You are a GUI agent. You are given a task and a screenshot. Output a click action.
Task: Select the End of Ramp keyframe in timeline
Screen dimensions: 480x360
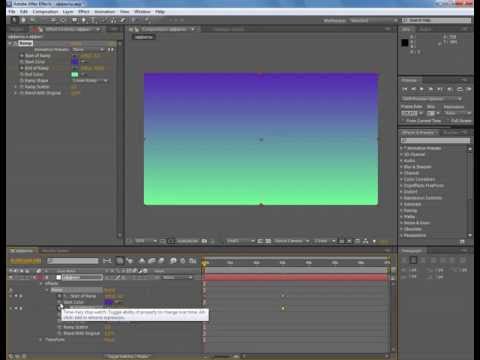click(283, 308)
